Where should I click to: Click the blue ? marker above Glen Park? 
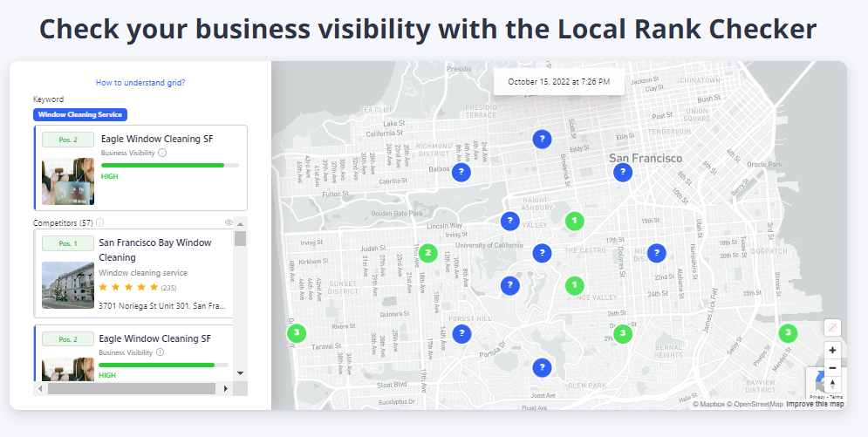pyautogui.click(x=542, y=367)
